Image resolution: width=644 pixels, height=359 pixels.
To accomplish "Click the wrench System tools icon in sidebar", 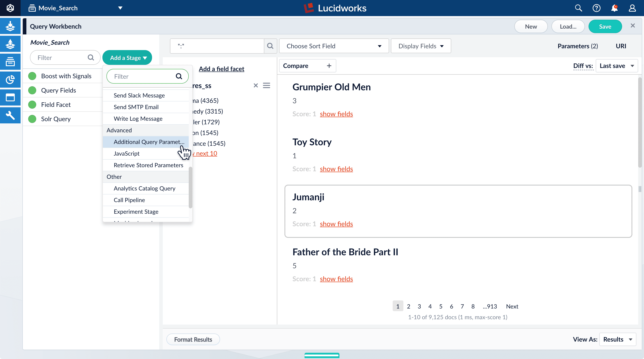I will 10,115.
